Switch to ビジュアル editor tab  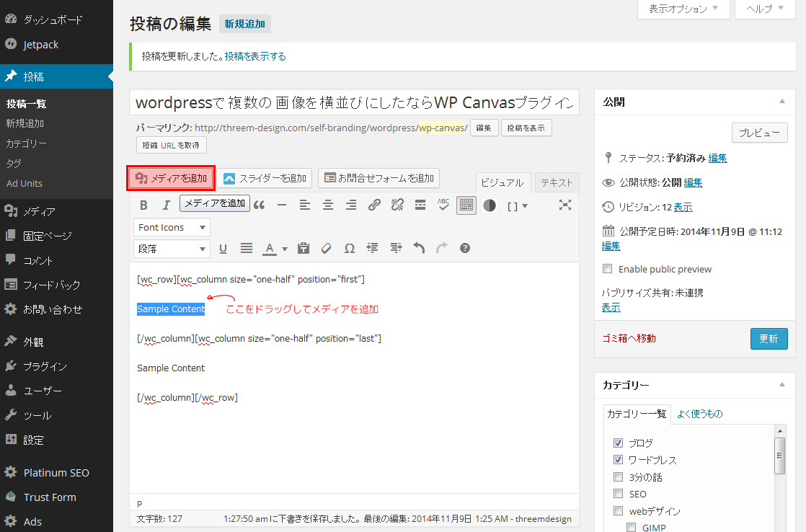502,182
